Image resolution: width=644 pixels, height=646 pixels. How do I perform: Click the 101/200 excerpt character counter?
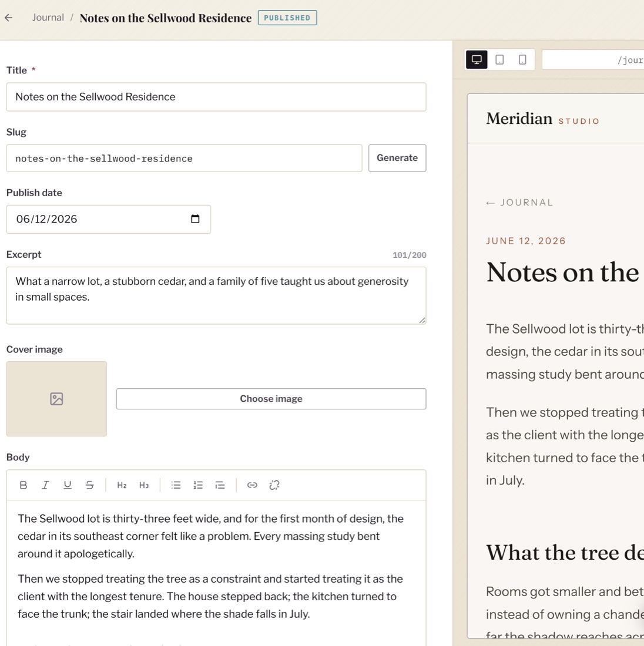409,255
